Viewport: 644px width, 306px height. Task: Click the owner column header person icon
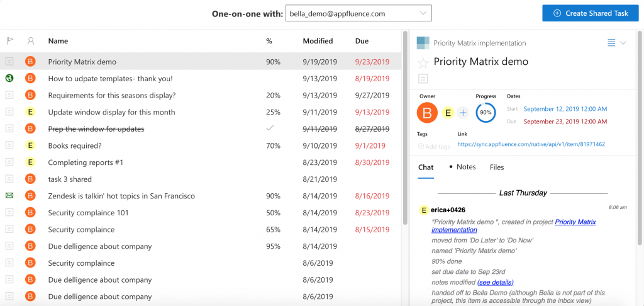(x=30, y=41)
